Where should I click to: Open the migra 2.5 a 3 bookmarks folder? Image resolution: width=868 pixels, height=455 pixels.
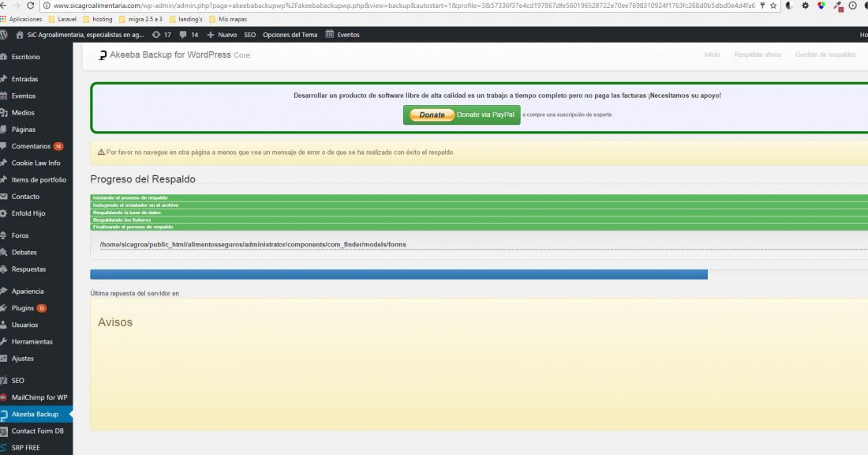click(140, 19)
